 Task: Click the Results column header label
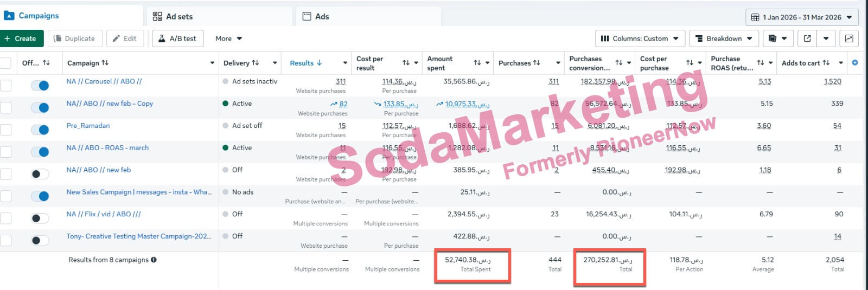click(302, 63)
